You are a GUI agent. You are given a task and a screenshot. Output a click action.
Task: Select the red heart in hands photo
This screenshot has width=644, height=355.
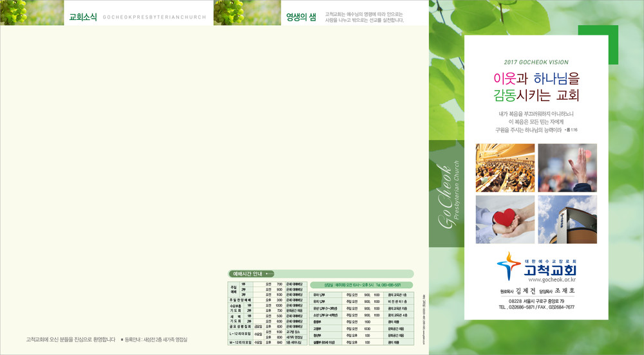(505, 219)
